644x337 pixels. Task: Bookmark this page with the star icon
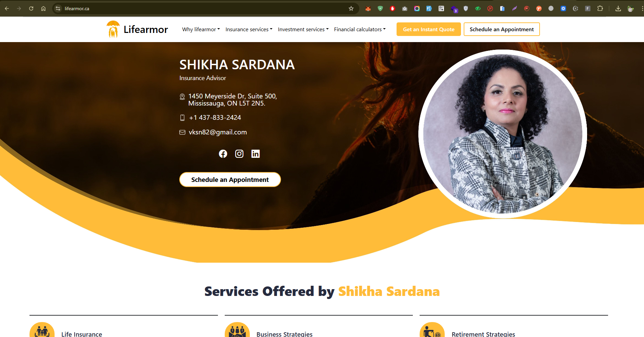click(351, 8)
